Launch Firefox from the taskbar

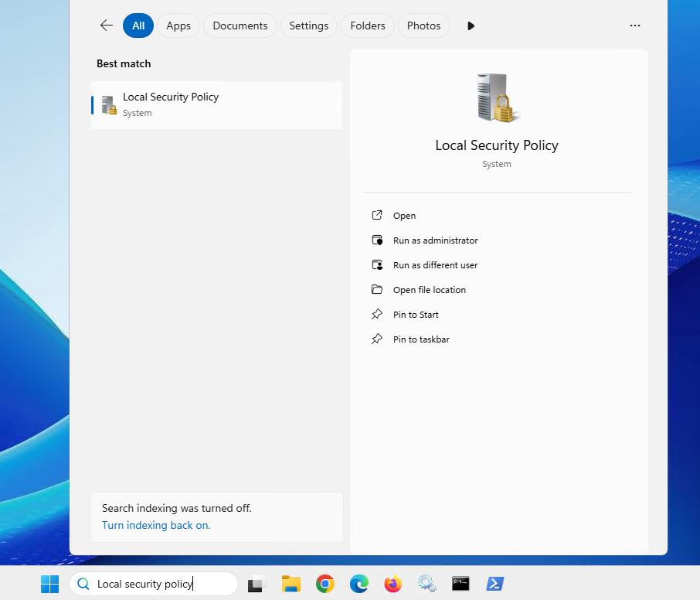393,585
